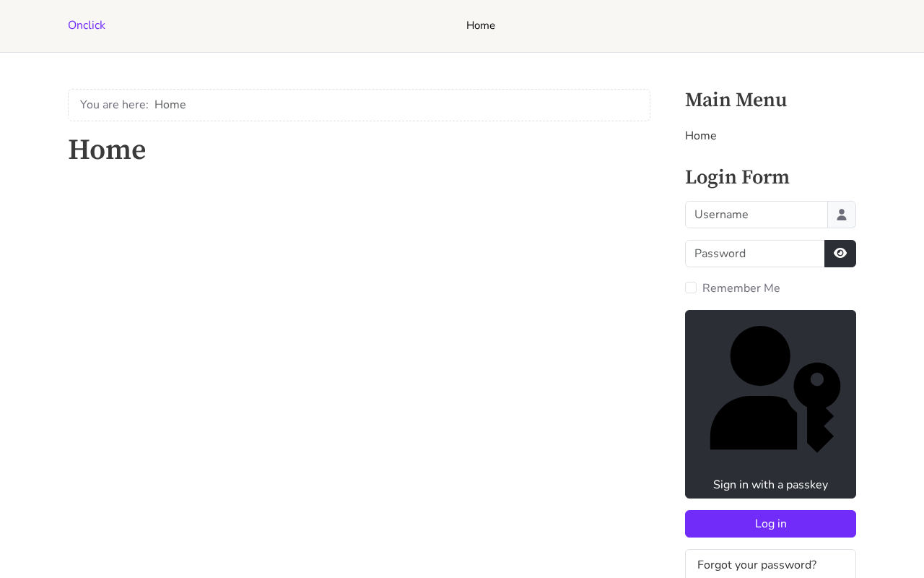This screenshot has height=578, width=924.
Task: Open the "Forgot your password?" link
Action: coord(757,565)
